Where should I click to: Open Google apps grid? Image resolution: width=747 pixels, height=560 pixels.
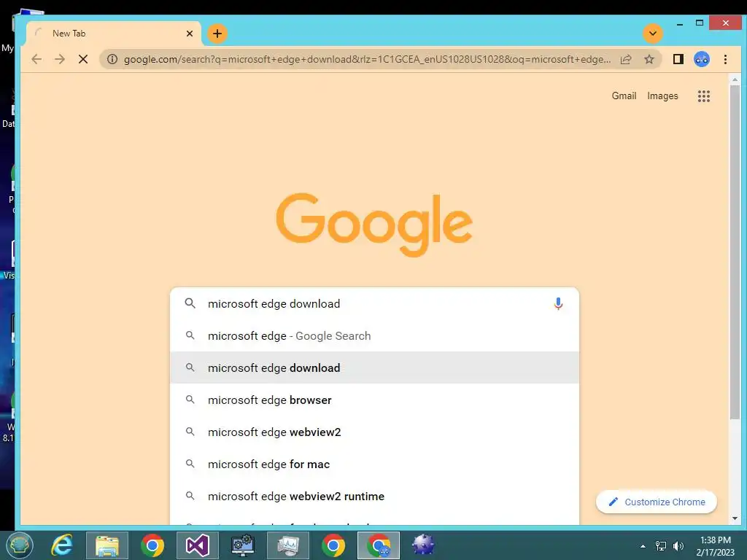click(x=704, y=96)
